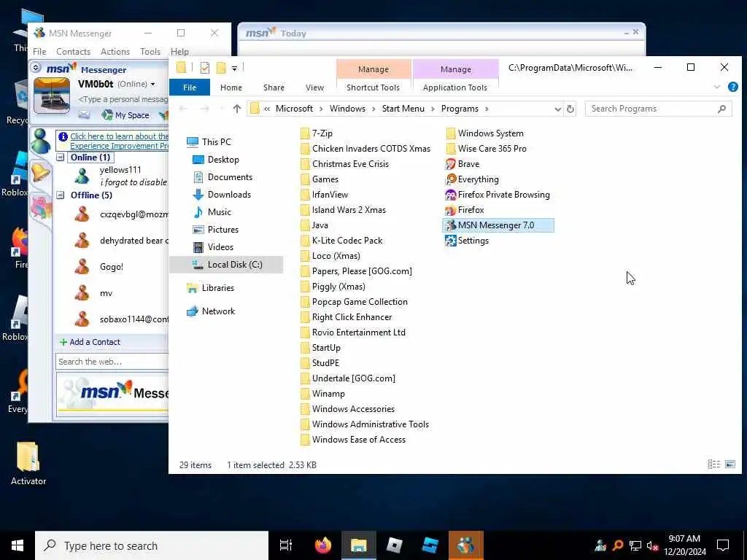The width and height of the screenshot is (747, 560).
Task: Open the Brave shortcut in Programs
Action: (x=462, y=164)
